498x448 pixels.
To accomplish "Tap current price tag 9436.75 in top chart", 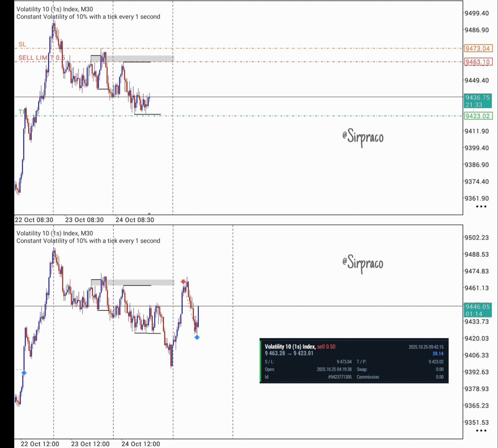I will (x=477, y=101).
